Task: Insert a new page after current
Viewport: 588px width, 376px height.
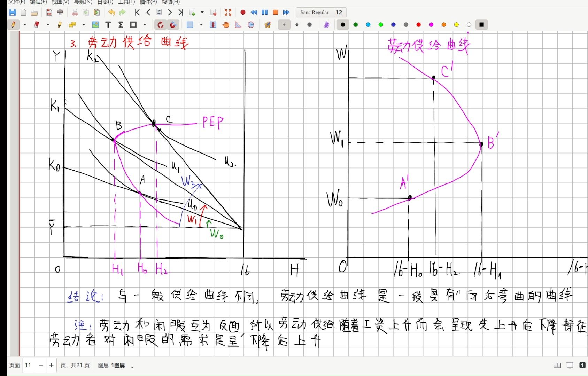Action: (192, 13)
